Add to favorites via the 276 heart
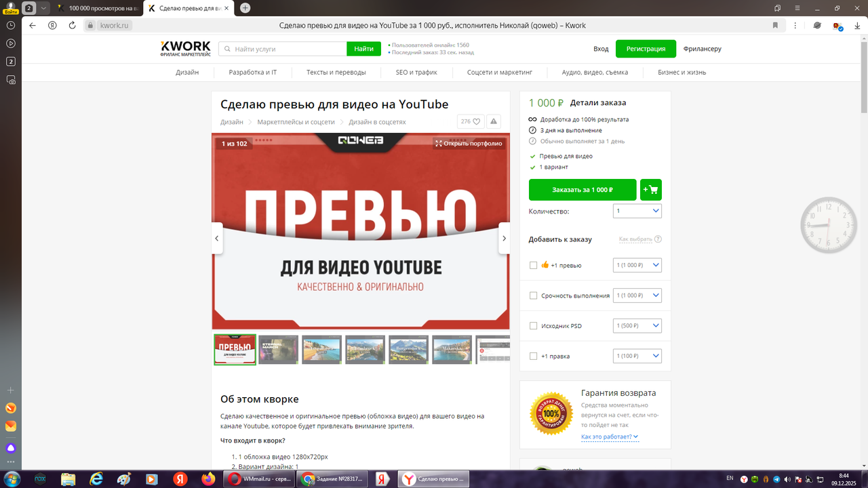 point(469,122)
